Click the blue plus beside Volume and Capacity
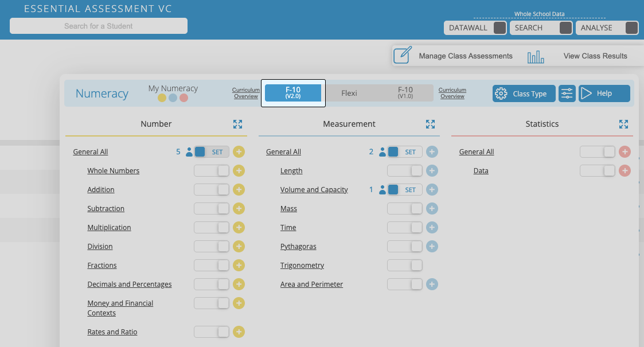 coord(432,189)
